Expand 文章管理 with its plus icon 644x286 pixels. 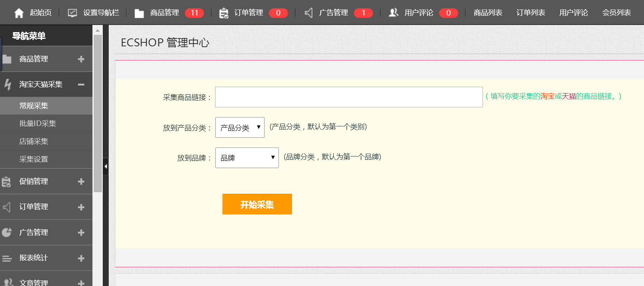(x=81, y=283)
